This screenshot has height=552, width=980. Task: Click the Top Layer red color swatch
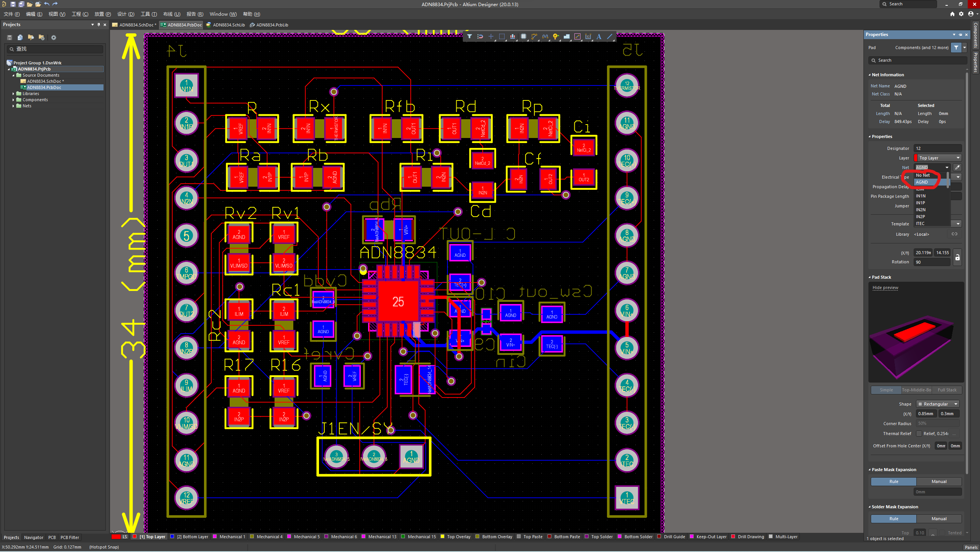click(x=135, y=537)
